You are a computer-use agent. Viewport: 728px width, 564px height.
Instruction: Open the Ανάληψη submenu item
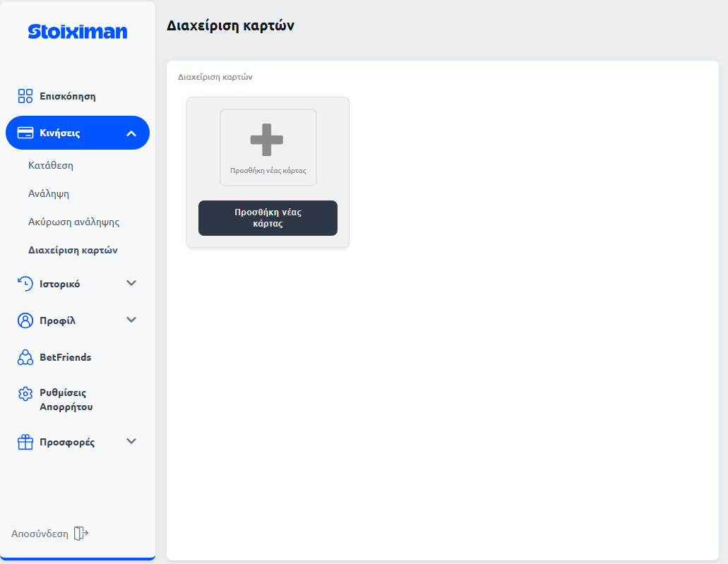(x=49, y=193)
